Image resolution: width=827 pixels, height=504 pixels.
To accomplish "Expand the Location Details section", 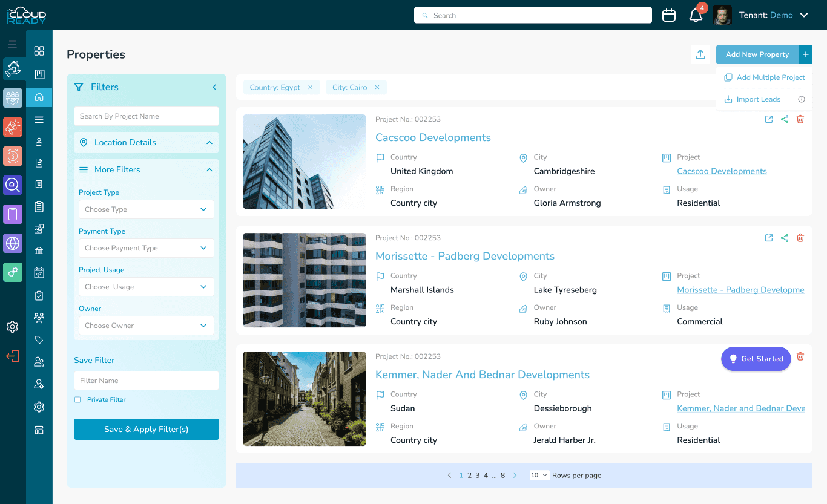I will pos(146,142).
